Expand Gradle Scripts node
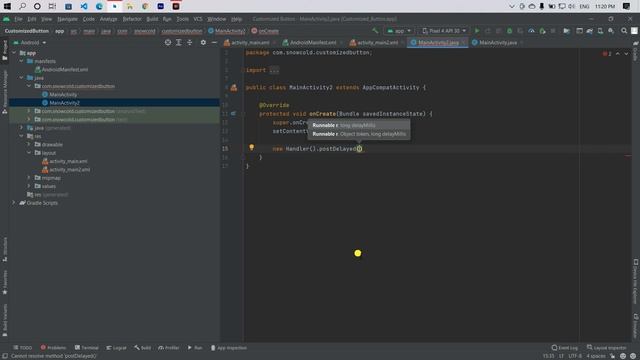 tap(14, 203)
